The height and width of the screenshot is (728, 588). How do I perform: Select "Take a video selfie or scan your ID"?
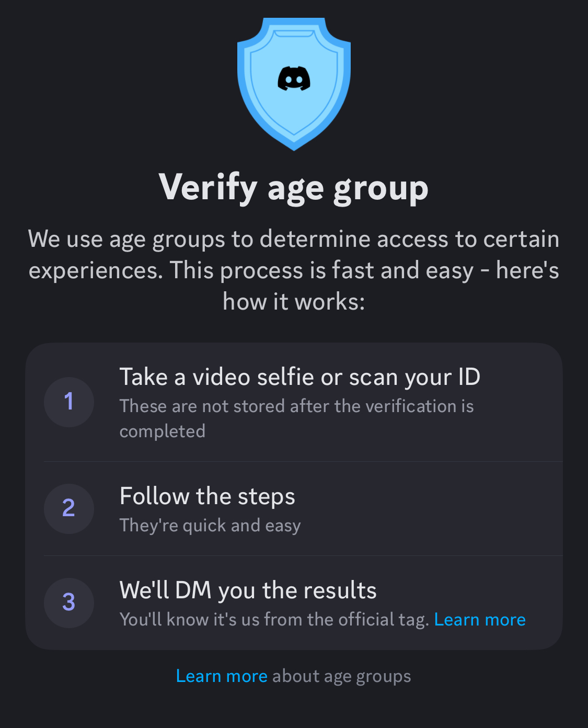[x=299, y=377]
